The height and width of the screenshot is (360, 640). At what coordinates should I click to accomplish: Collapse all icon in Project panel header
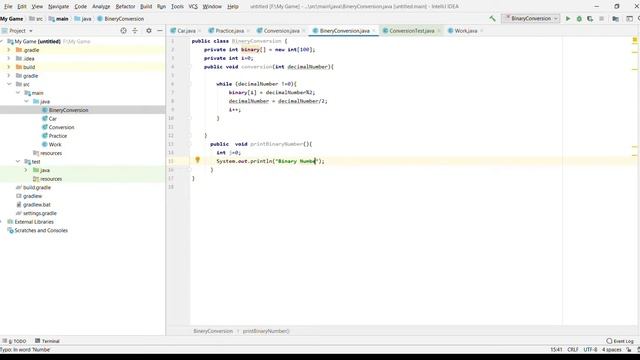click(135, 31)
